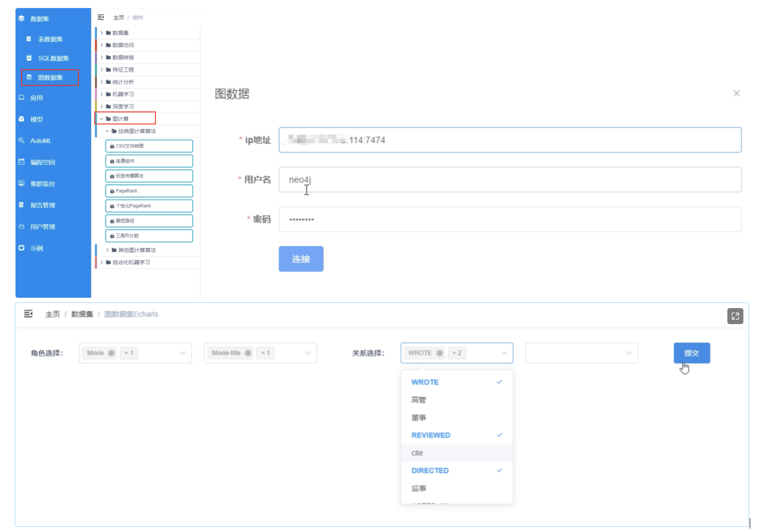
Task: Open 编程空间 in the sidebar
Action: coord(43,162)
